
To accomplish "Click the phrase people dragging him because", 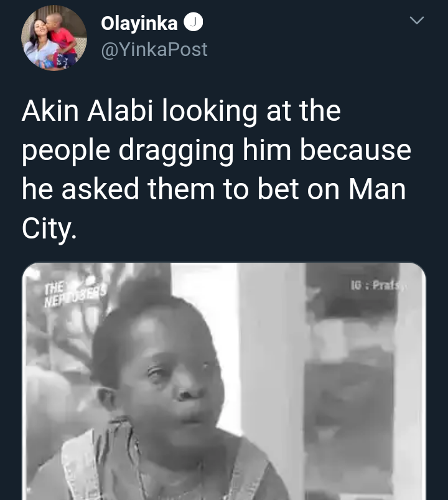I will (217, 151).
